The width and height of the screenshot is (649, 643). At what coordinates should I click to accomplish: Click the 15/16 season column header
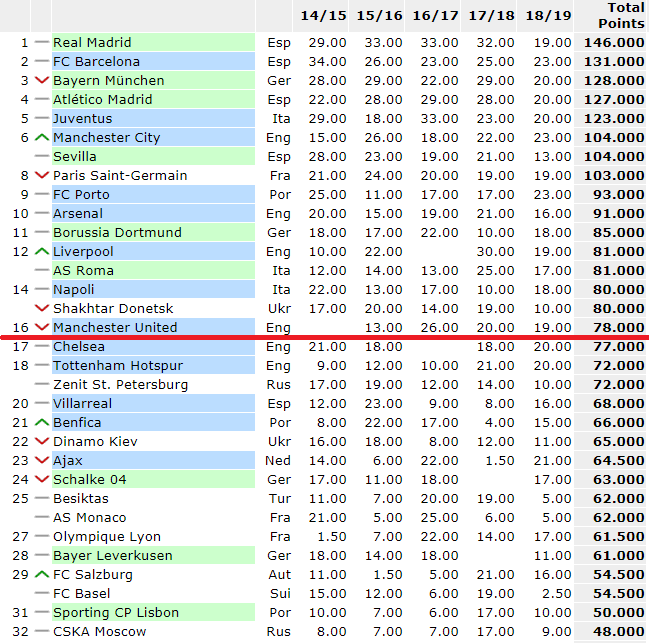(379, 16)
